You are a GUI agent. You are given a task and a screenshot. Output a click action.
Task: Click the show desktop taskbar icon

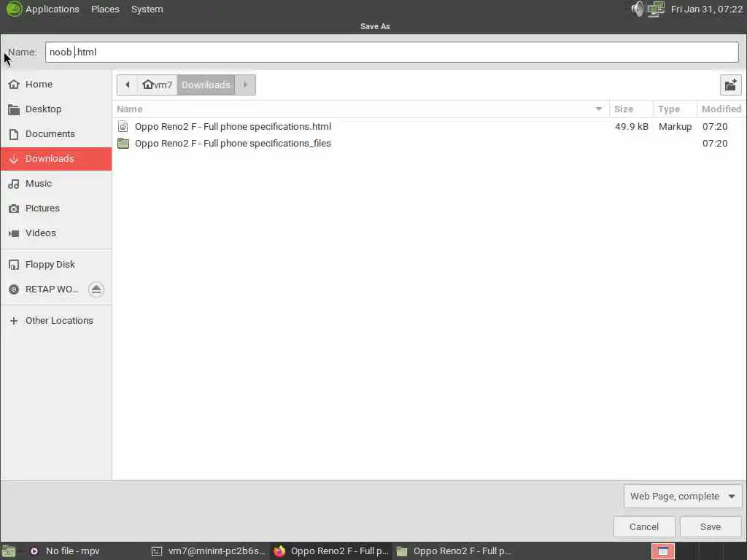(x=9, y=551)
